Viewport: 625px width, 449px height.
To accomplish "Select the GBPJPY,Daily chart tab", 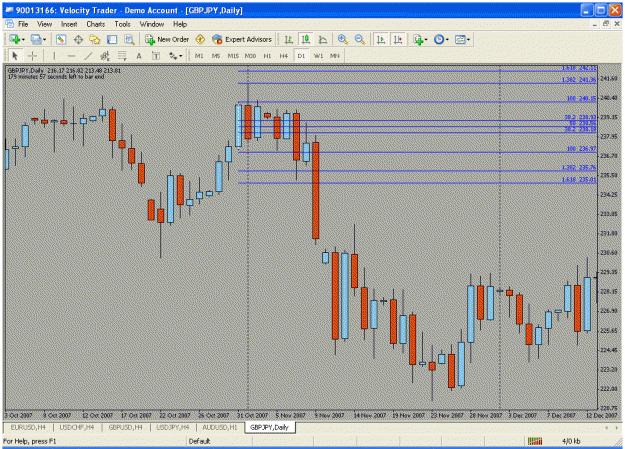I will tap(269, 427).
